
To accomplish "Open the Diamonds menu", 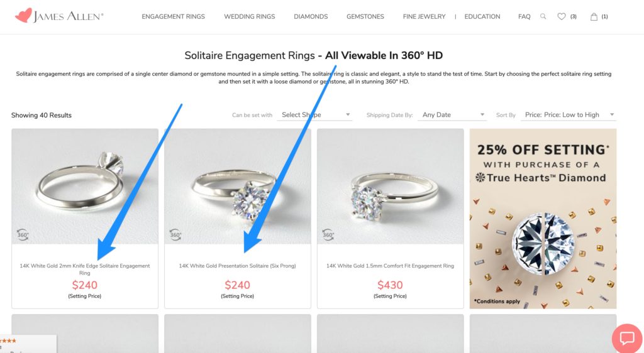I will click(311, 17).
